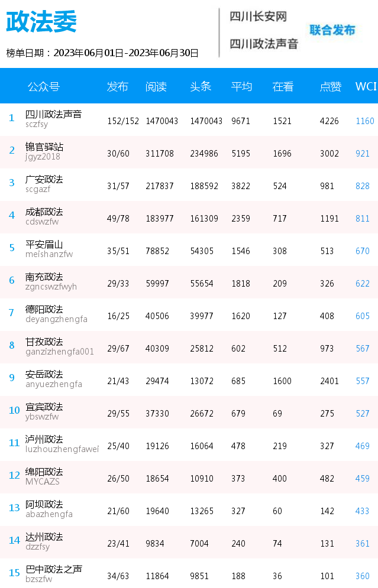The height and width of the screenshot is (588, 378).
Task: Open 平安眉山 account entry
Action: point(44,245)
